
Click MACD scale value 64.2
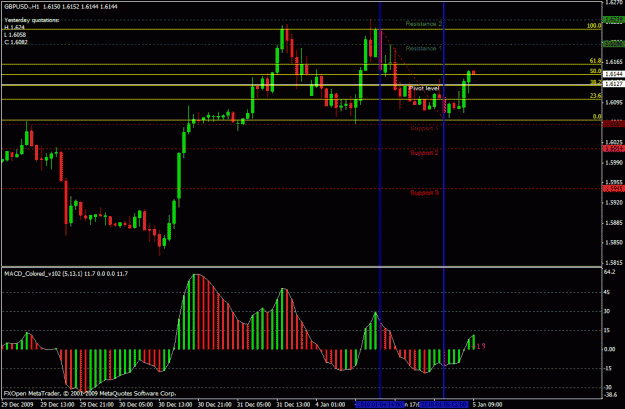pyautogui.click(x=610, y=272)
